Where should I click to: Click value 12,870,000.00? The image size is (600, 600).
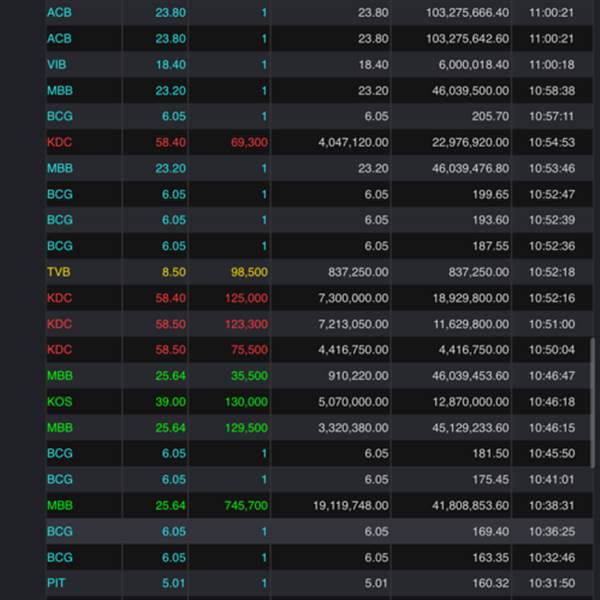pos(471,402)
